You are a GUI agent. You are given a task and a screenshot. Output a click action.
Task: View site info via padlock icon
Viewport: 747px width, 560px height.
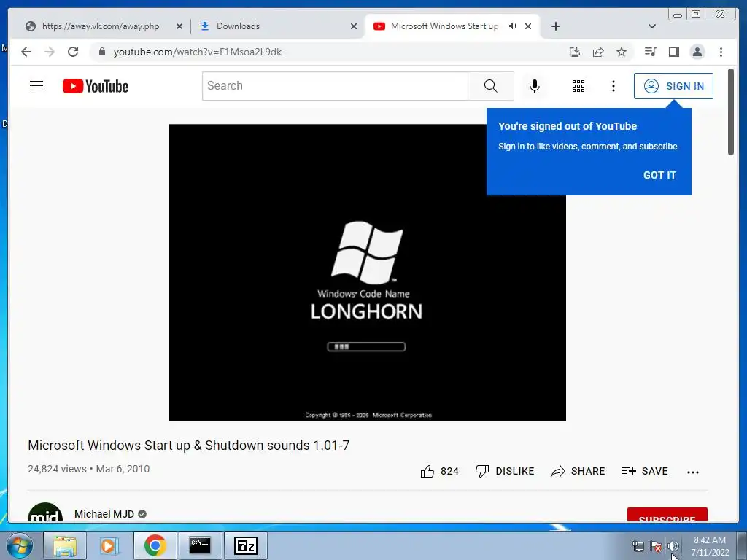101,52
